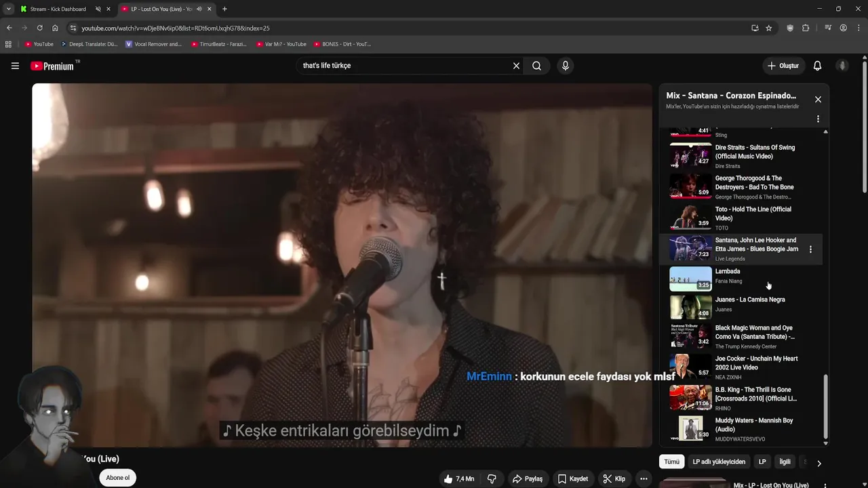This screenshot has width=868, height=488.
Task: Mute the LP - Lost On You tab
Action: point(199,9)
